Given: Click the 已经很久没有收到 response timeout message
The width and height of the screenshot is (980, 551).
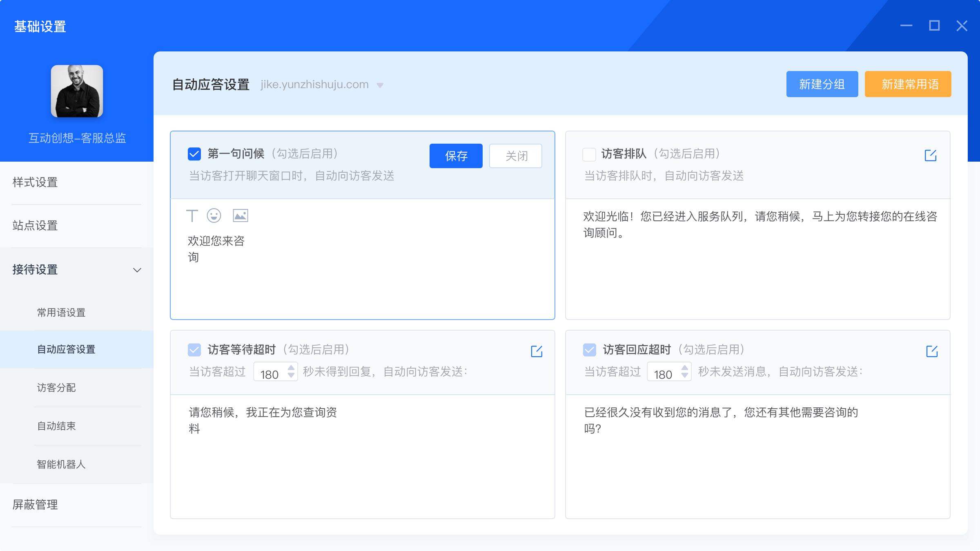Looking at the screenshot, I should tap(721, 420).
